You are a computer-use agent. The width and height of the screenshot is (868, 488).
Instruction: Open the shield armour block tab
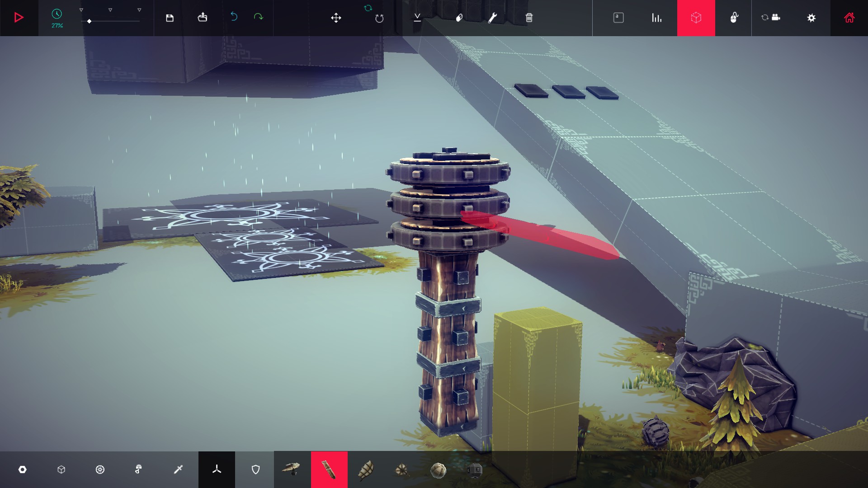[x=255, y=469]
